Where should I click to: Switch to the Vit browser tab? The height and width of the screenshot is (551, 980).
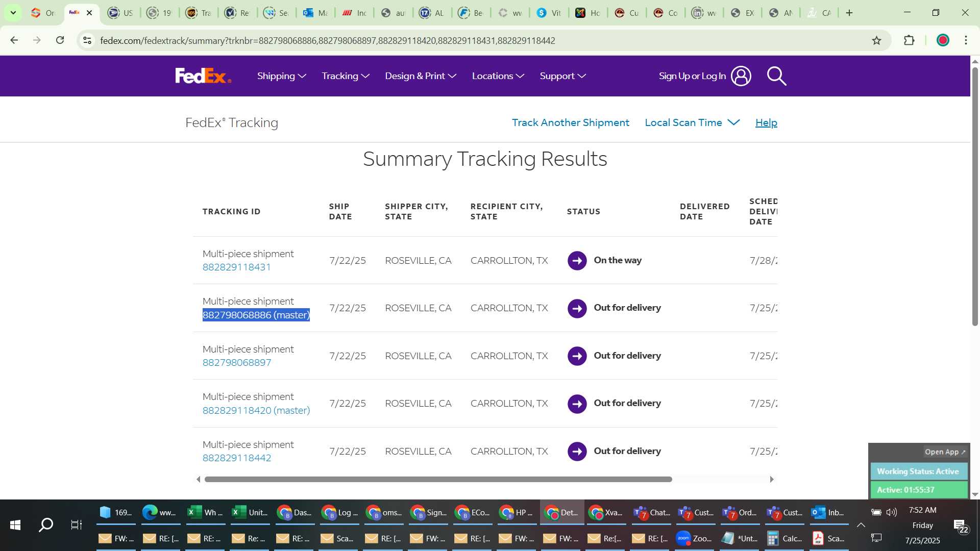point(549,13)
